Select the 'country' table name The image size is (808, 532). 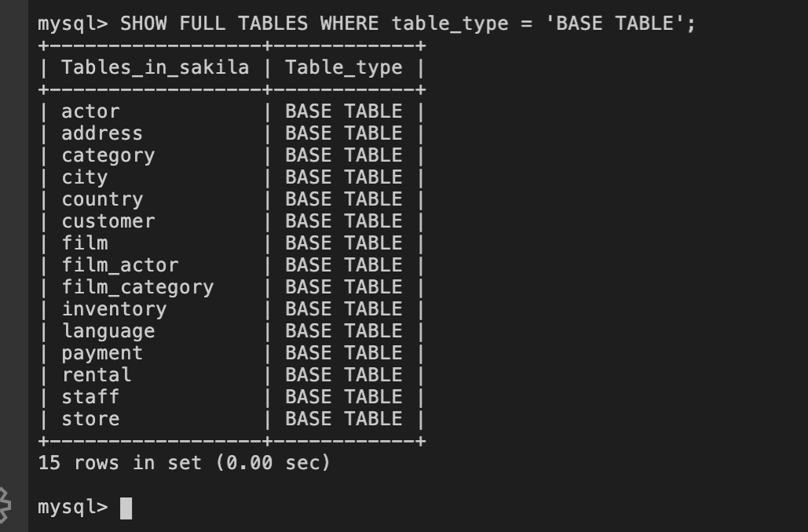coord(102,199)
